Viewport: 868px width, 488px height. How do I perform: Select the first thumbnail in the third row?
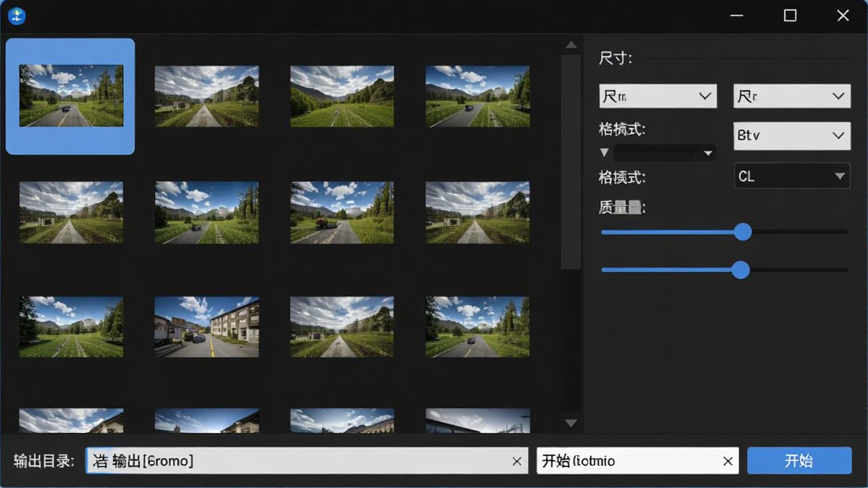71,326
